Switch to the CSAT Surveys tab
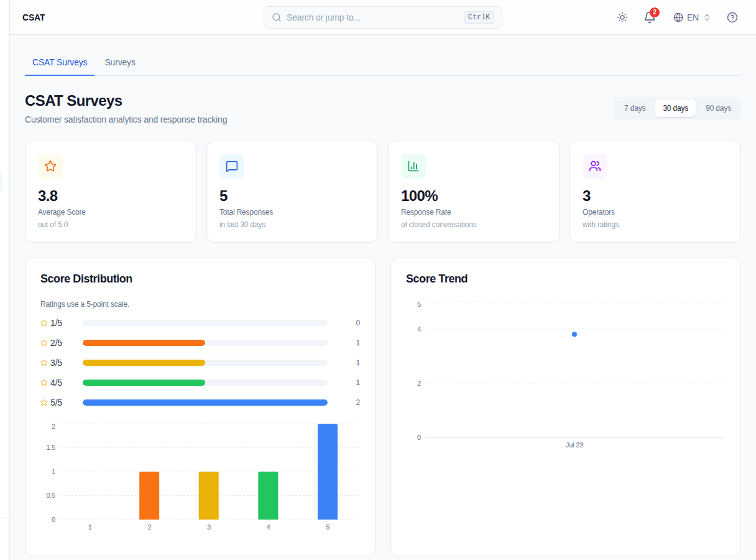The height and width of the screenshot is (560, 756). 60,62
